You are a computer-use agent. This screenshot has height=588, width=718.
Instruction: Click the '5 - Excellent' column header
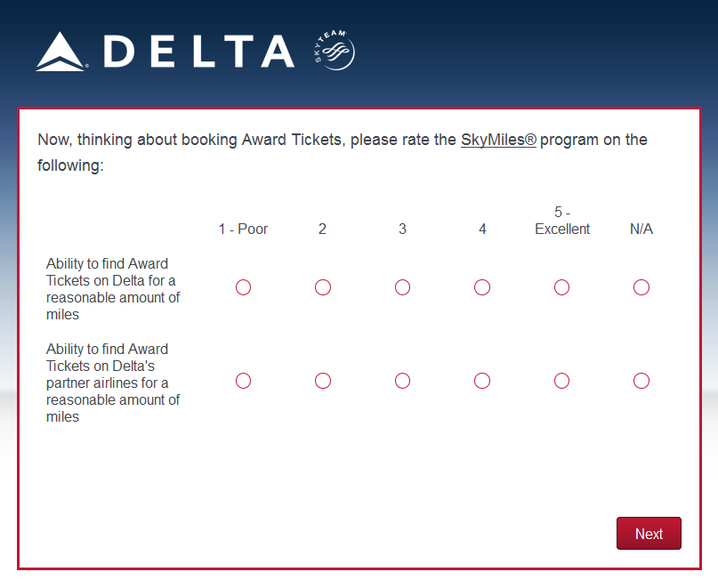562,221
